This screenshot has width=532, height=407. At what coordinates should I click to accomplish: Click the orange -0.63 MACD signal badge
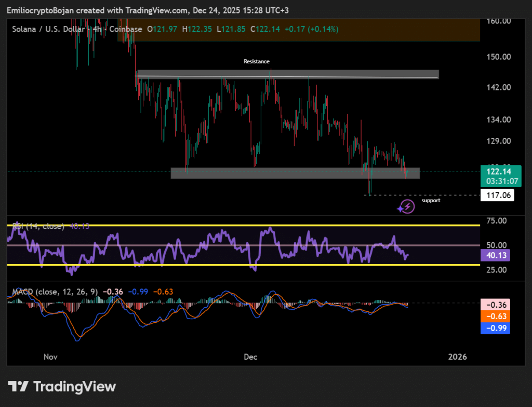point(494,316)
